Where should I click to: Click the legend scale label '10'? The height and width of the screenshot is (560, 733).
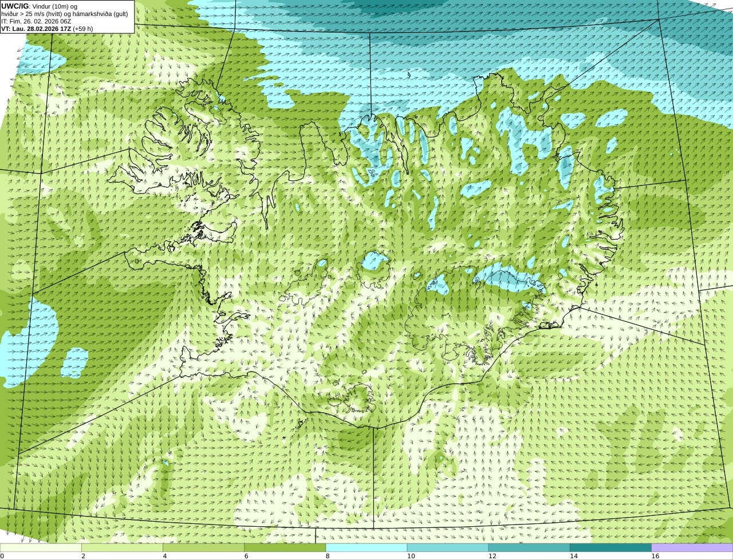[x=411, y=556]
